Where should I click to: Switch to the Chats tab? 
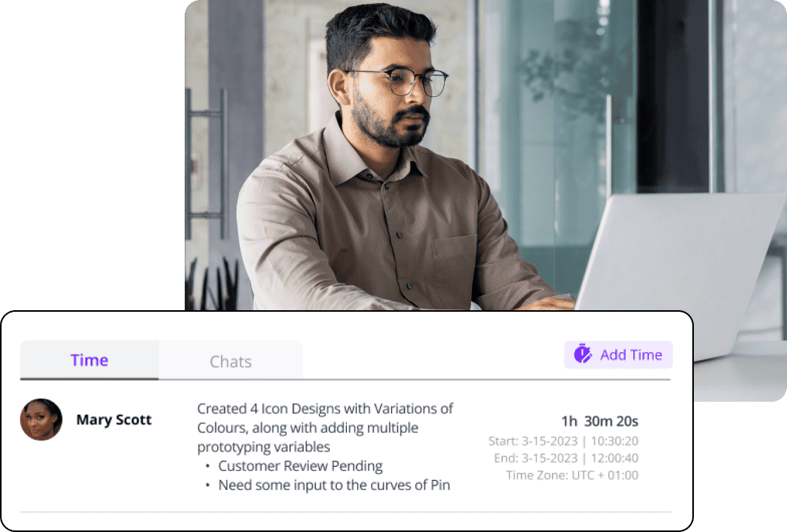click(x=231, y=361)
